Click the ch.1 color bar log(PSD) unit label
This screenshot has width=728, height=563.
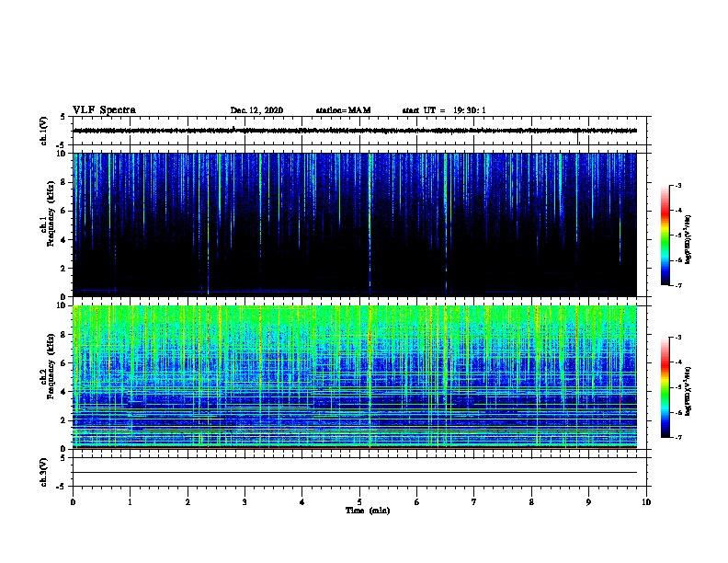pyautogui.click(x=688, y=239)
